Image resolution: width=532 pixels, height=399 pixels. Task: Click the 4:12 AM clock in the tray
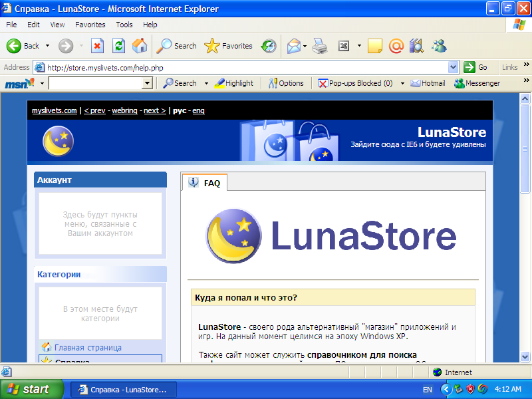coord(507,389)
